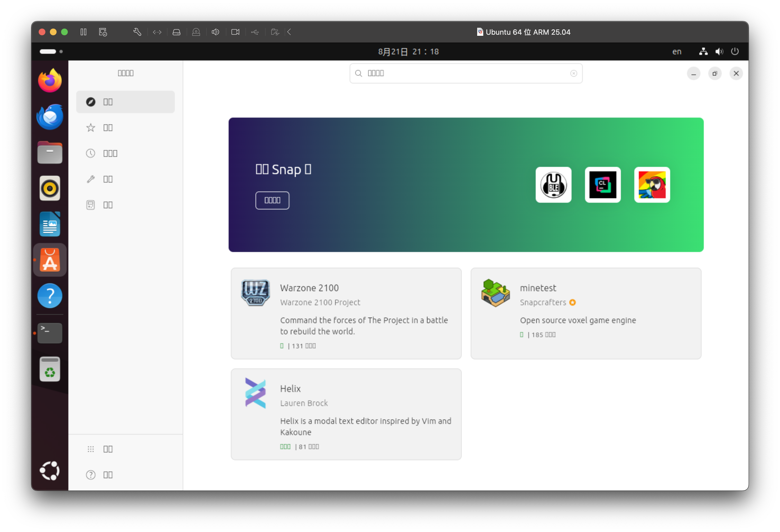Image resolution: width=780 pixels, height=532 pixels.
Task: Launch Thunderbird mail from the dock
Action: coord(50,117)
